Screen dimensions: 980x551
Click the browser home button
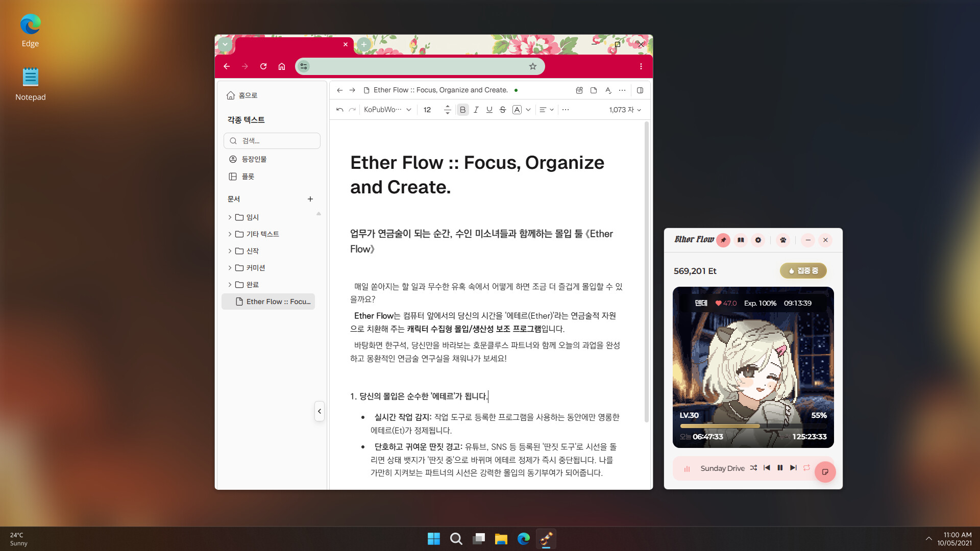click(x=282, y=66)
